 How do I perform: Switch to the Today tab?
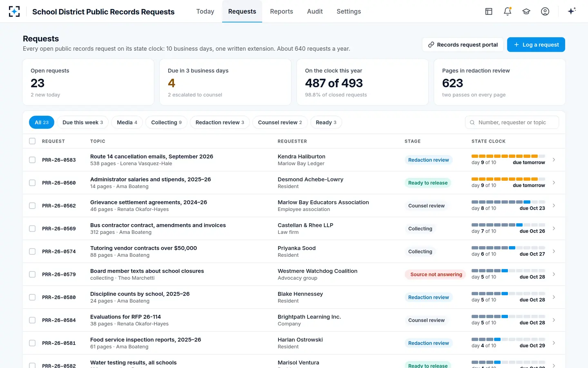pos(205,11)
